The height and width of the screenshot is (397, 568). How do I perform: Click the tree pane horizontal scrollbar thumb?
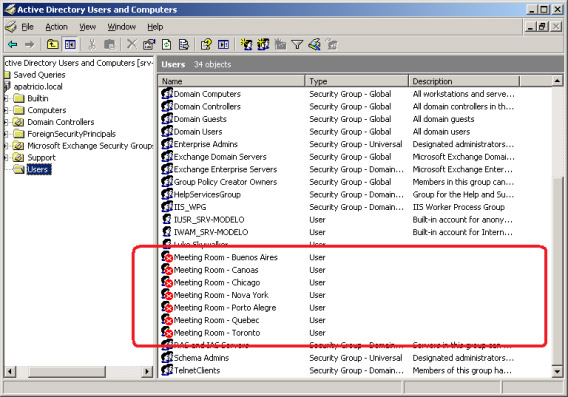pos(67,371)
